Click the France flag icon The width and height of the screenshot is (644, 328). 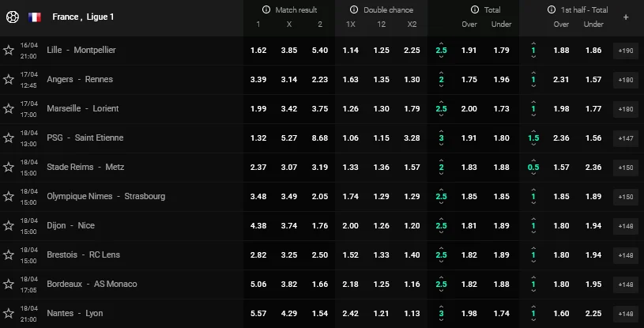tap(35, 17)
